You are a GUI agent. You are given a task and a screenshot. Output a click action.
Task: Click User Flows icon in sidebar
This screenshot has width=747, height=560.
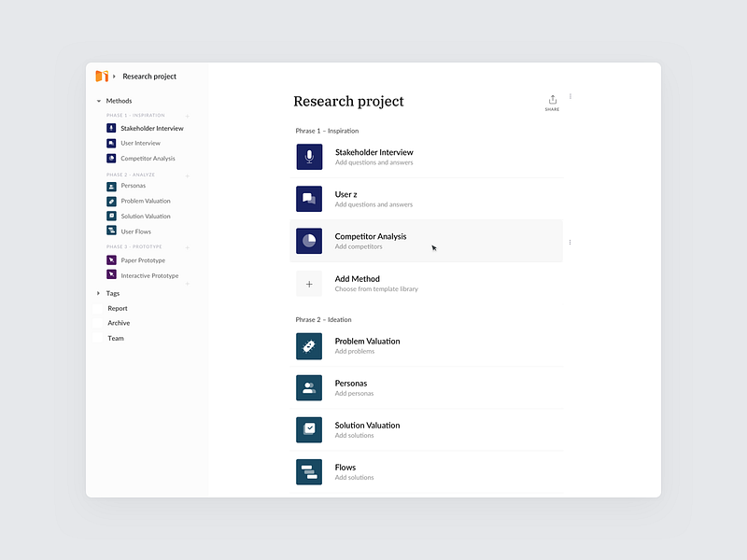(x=111, y=231)
